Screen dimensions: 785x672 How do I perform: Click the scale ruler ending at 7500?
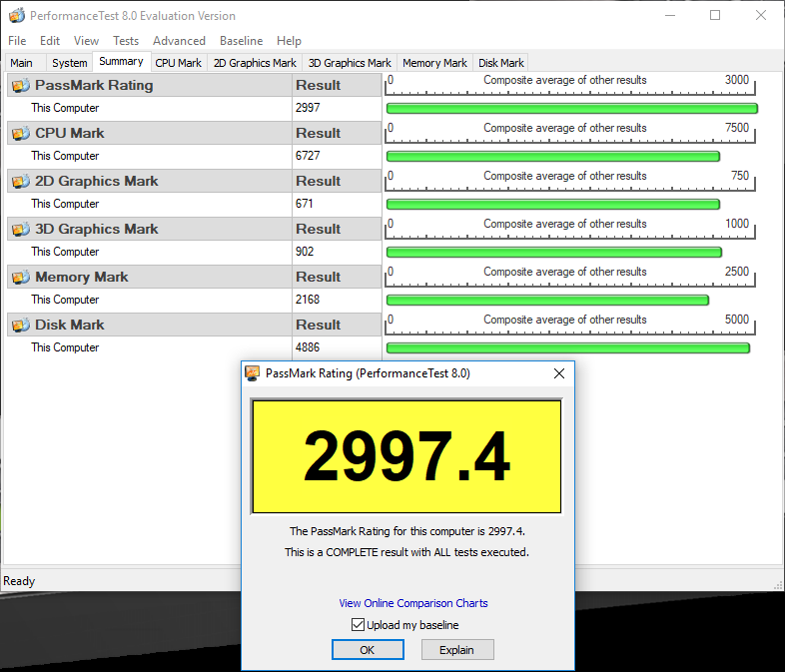tap(569, 134)
